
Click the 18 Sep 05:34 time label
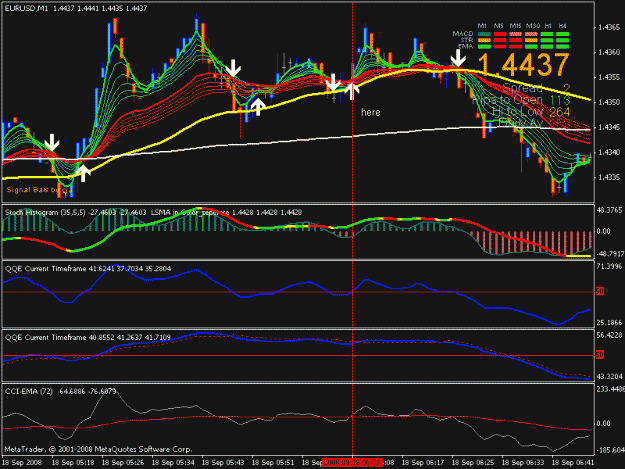tap(173, 463)
